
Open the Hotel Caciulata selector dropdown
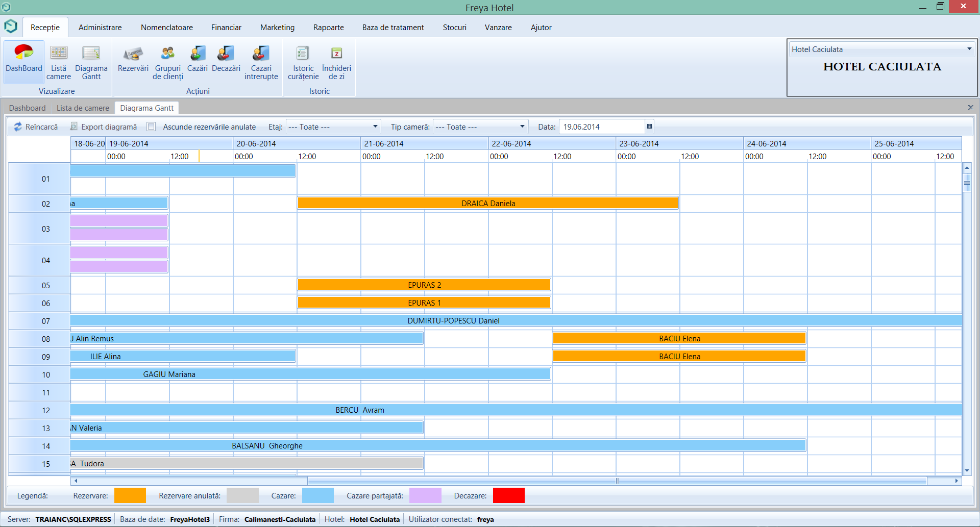[969, 49]
